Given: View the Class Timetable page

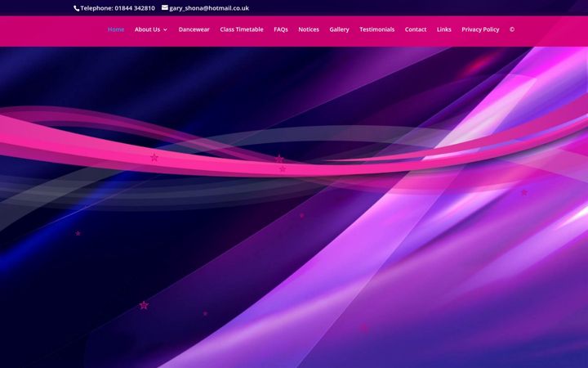Looking at the screenshot, I should (242, 29).
